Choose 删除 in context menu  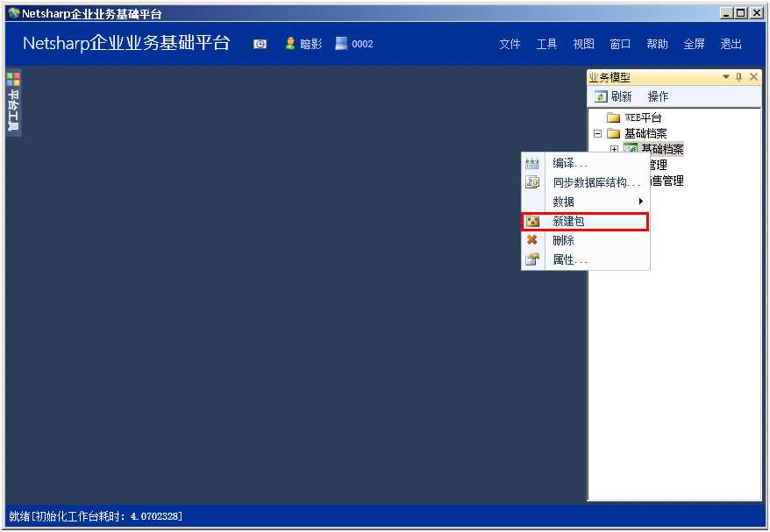[x=585, y=240]
